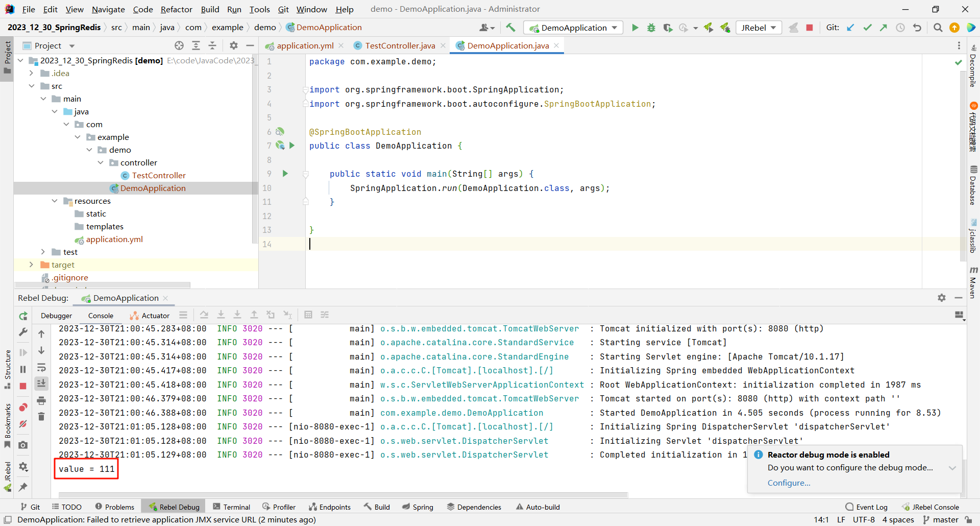View breakpoints icon in debug panel
980x526 pixels.
(23, 407)
